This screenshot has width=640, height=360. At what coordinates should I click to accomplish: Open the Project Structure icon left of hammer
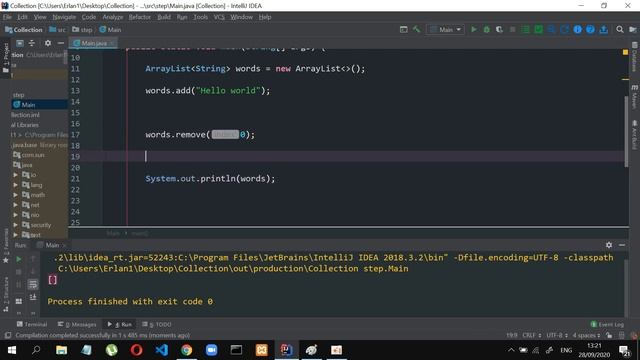click(403, 29)
